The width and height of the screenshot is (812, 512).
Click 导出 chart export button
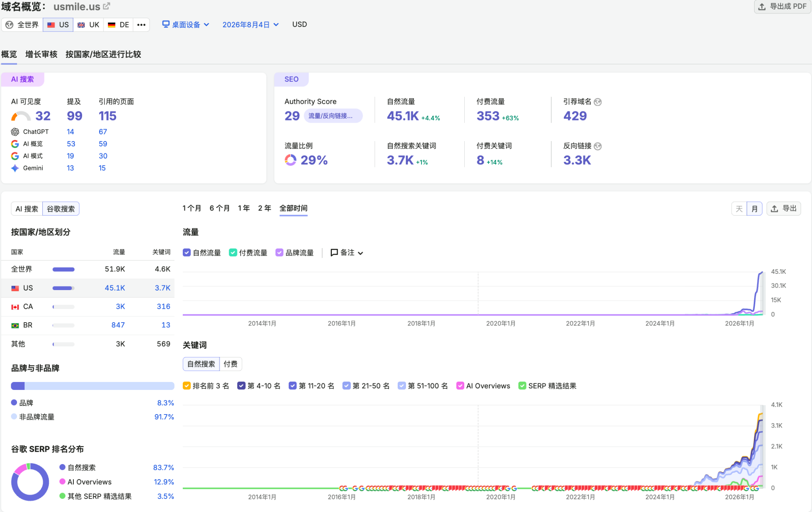[784, 208]
